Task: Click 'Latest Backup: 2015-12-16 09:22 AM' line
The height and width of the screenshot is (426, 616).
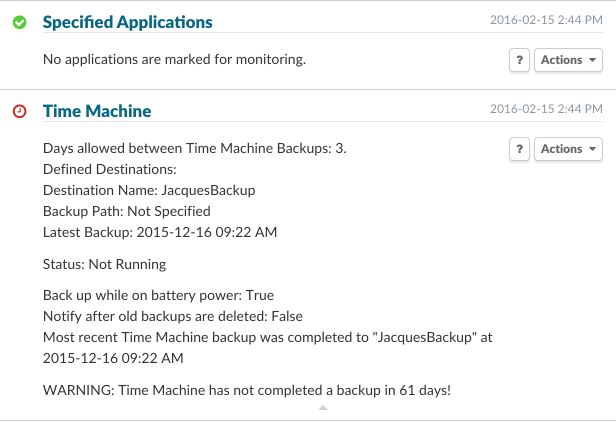Action: coord(160,232)
